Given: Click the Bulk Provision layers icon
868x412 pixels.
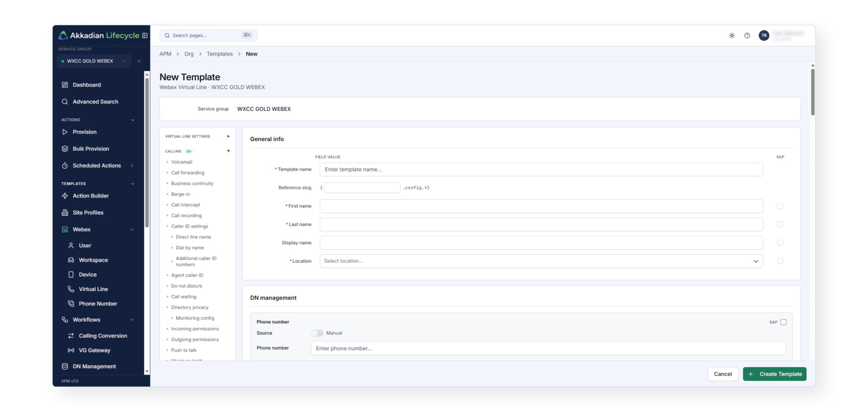Looking at the screenshot, I should point(65,149).
